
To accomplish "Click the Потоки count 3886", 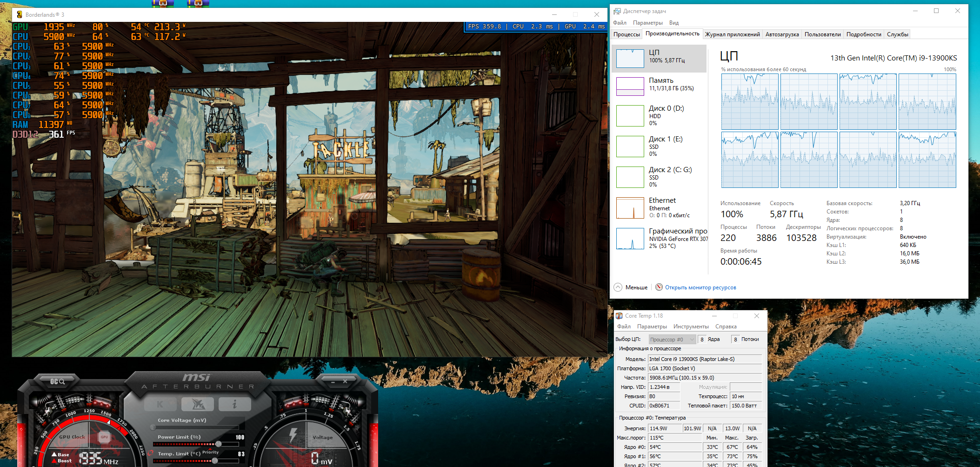I will (766, 238).
